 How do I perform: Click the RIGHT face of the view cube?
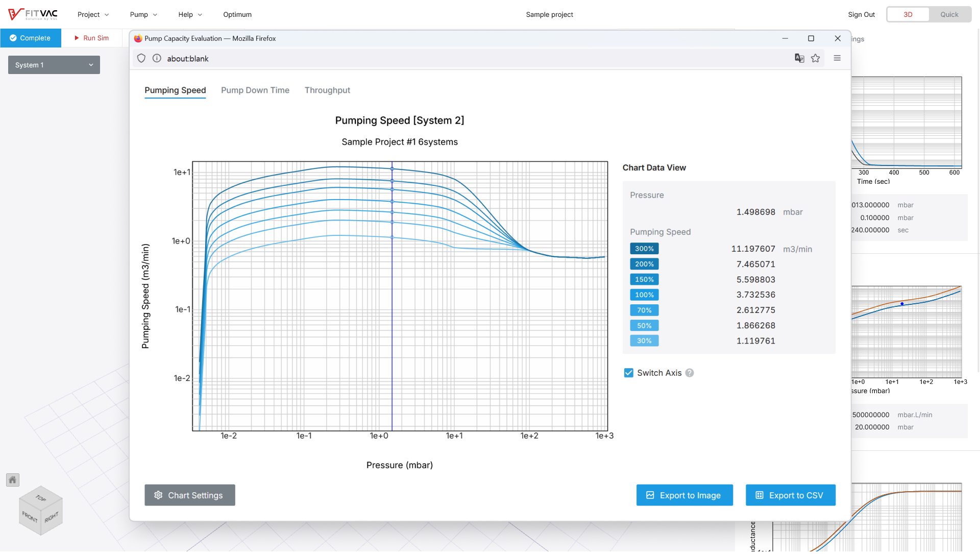click(x=52, y=518)
